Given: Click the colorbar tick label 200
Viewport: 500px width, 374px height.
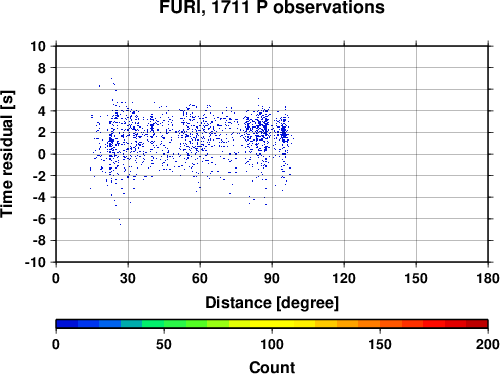Looking at the screenshot, I should (487, 344).
